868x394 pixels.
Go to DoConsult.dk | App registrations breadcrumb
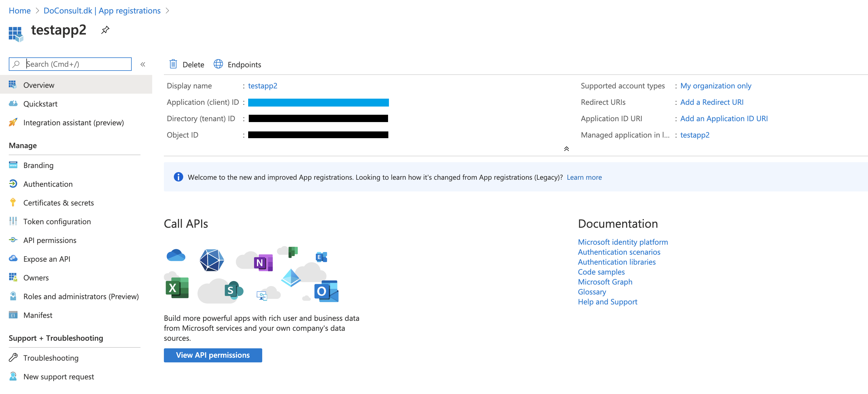tap(102, 11)
